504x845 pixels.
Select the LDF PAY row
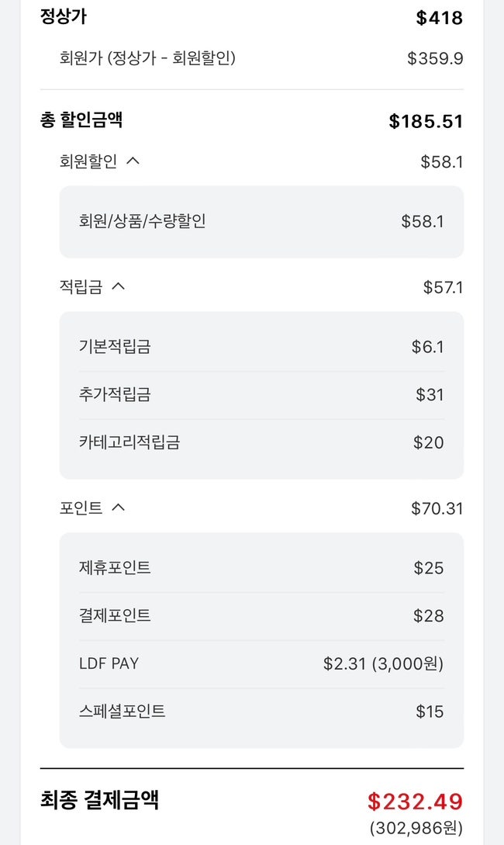pos(261,663)
